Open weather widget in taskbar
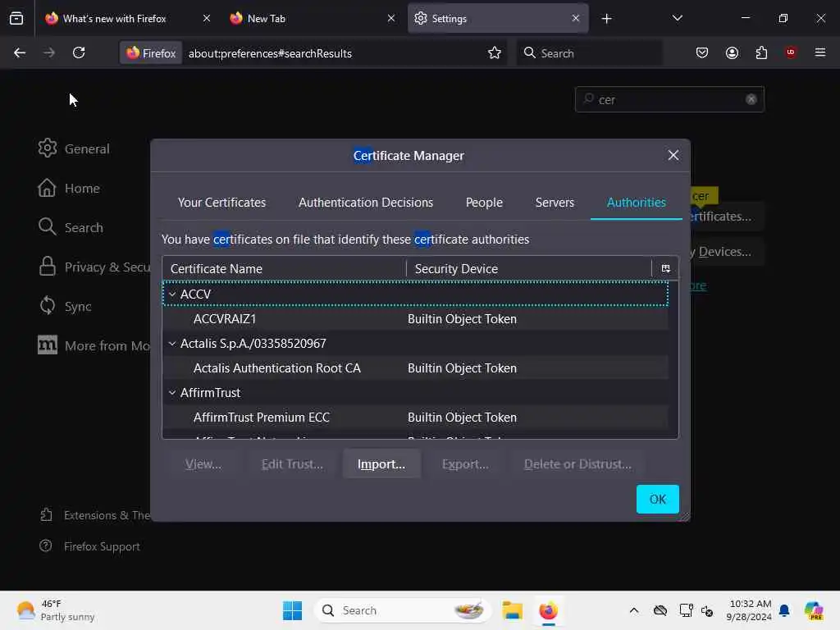Image resolution: width=840 pixels, height=630 pixels. click(x=55, y=610)
